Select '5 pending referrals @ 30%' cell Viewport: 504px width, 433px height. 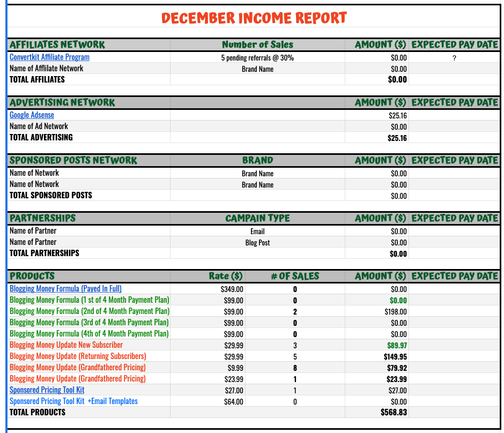coord(257,58)
